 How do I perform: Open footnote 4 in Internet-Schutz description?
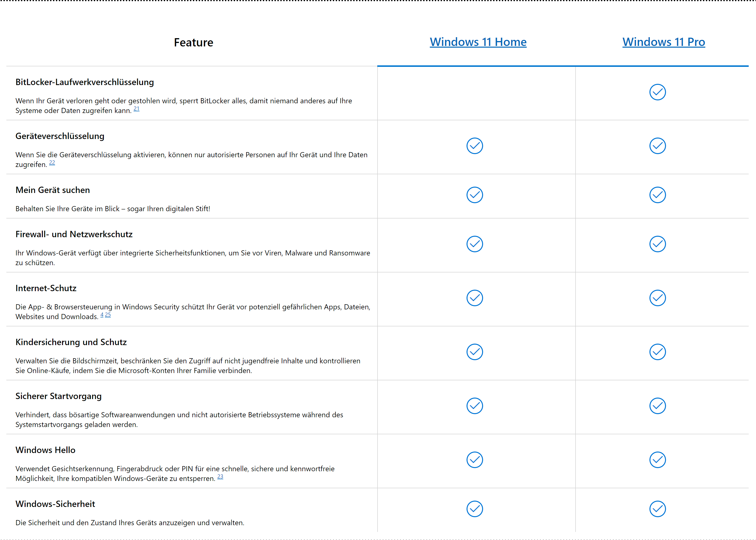pos(102,314)
